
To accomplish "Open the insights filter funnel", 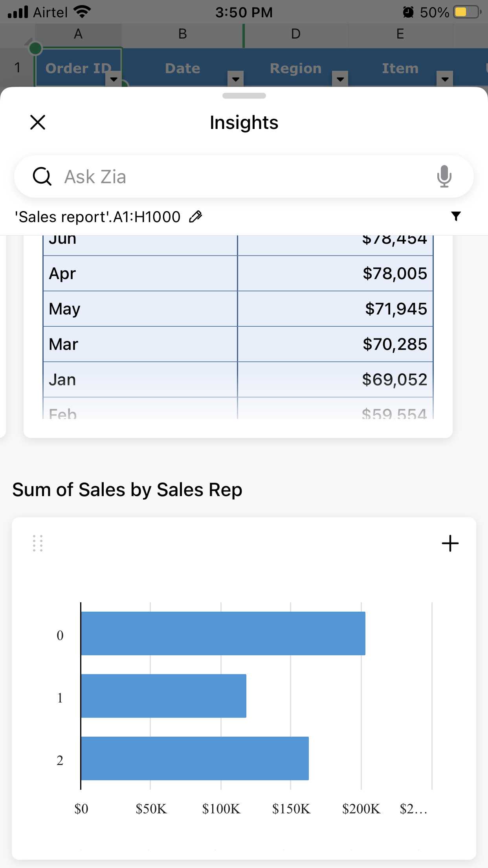I will click(x=456, y=216).
